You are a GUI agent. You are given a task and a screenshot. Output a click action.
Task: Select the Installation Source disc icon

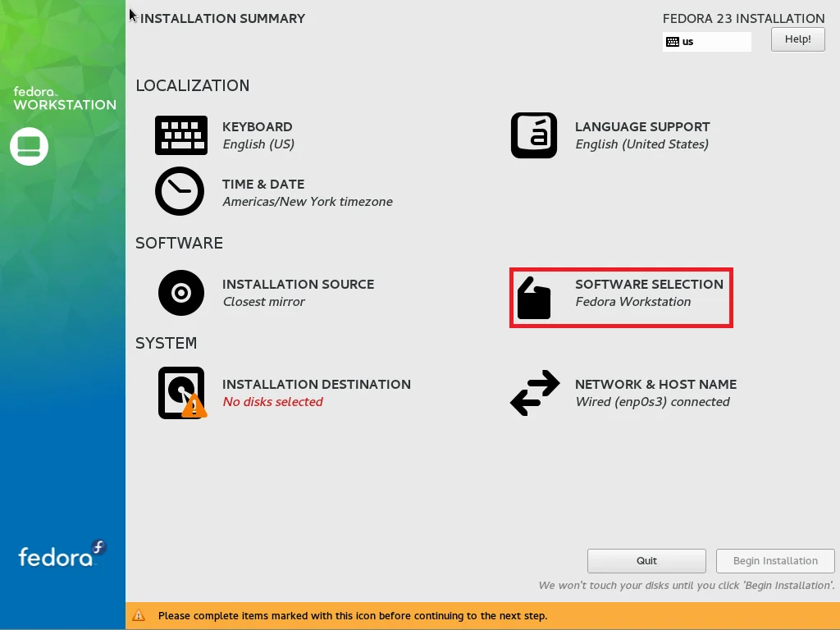181,293
